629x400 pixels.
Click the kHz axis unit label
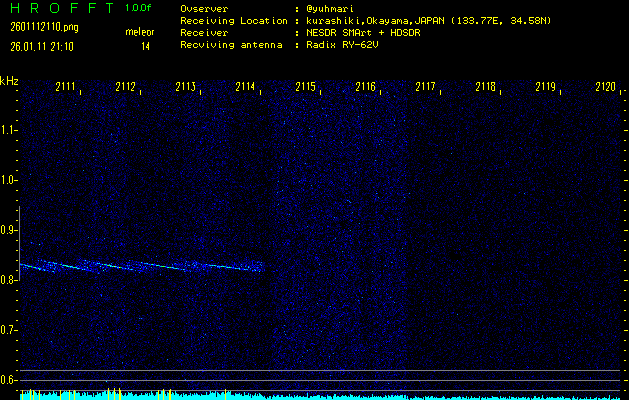(9, 81)
